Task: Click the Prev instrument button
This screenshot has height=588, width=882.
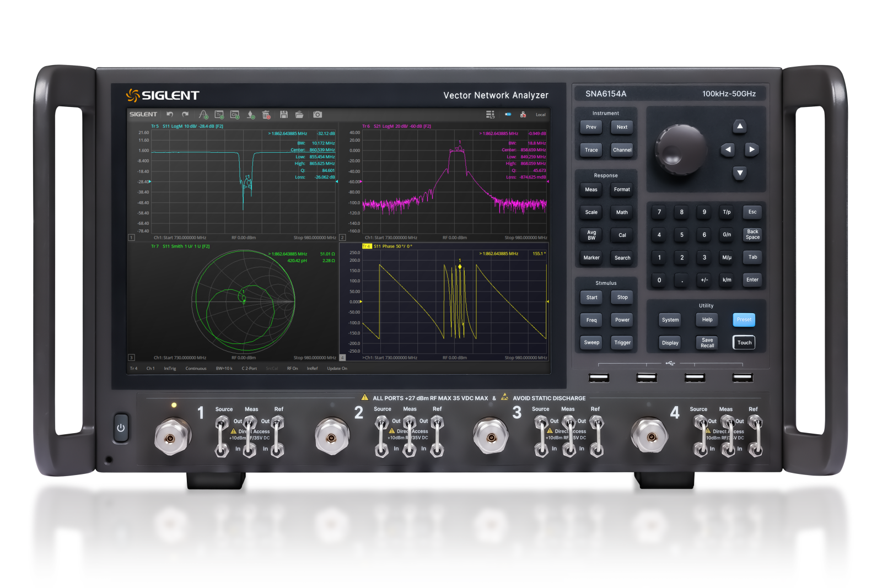Action: 591,127
